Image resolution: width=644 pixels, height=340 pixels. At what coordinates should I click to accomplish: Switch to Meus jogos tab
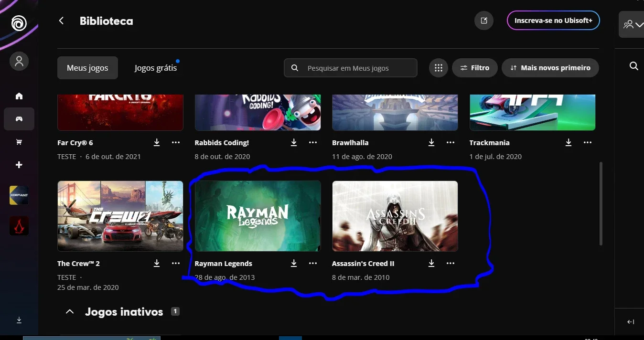[x=87, y=68]
